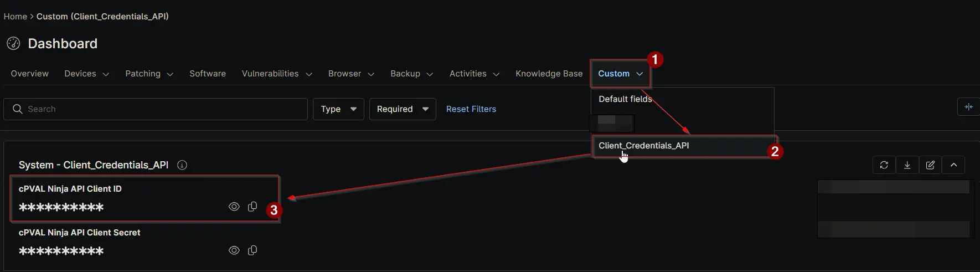
Task: Edit the Client_Credentials_API fields
Action: [931, 165]
